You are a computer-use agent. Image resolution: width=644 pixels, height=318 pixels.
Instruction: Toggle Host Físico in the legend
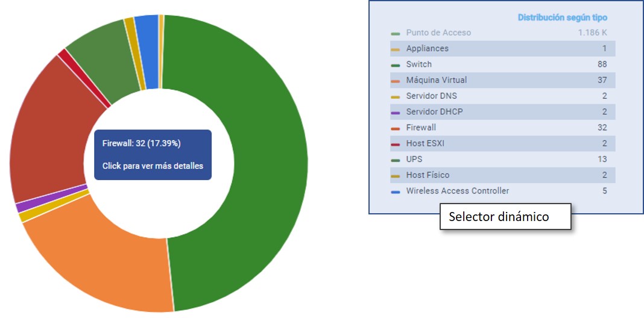(427, 175)
